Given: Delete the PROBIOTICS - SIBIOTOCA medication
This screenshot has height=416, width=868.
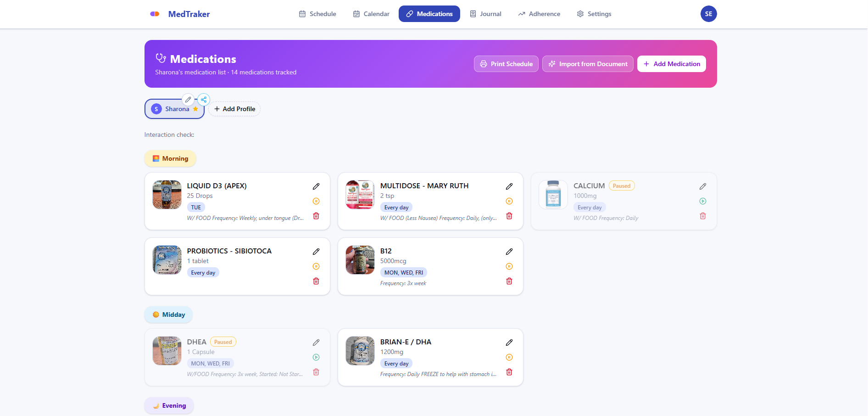Looking at the screenshot, I should pos(316,281).
